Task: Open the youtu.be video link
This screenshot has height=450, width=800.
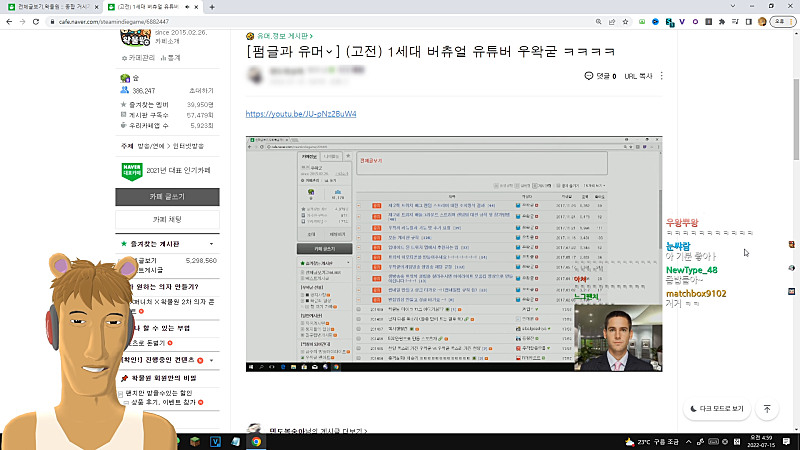Action: 301,114
